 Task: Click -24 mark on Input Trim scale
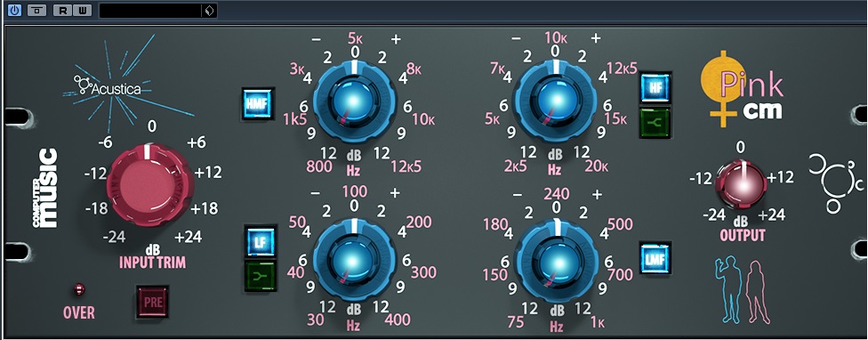[115, 237]
